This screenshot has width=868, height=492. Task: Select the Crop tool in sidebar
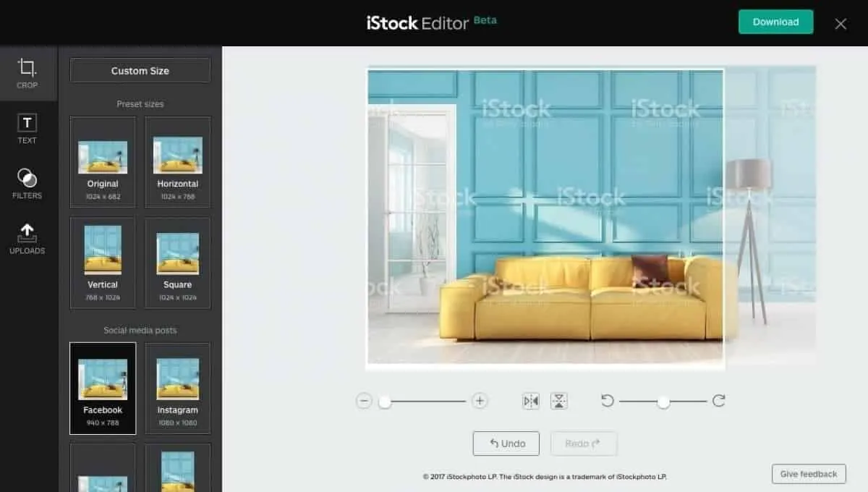point(27,74)
